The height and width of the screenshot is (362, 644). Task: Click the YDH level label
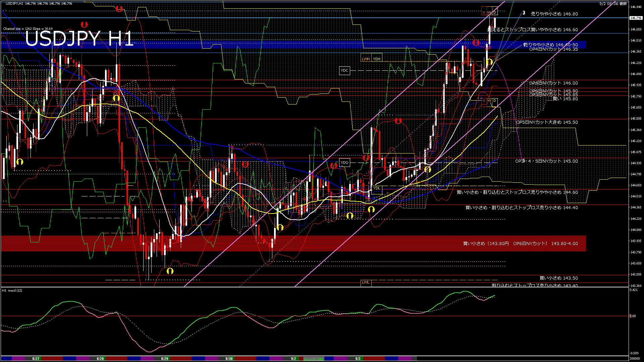(377, 59)
